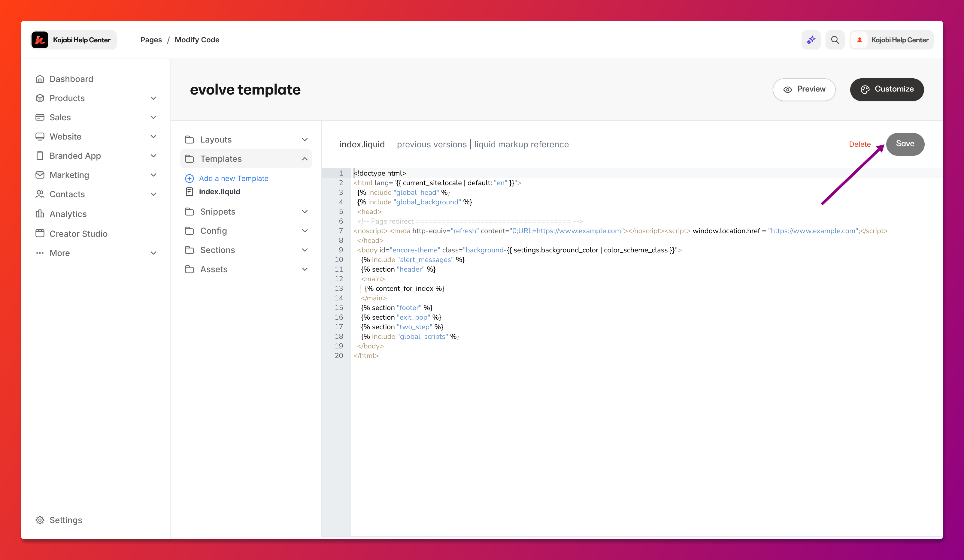The height and width of the screenshot is (560, 964).
Task: Expand the Snippets folder chevron
Action: pyautogui.click(x=305, y=211)
